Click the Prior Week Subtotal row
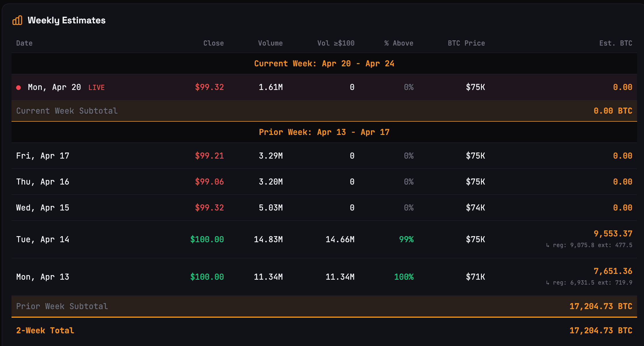 coord(62,306)
